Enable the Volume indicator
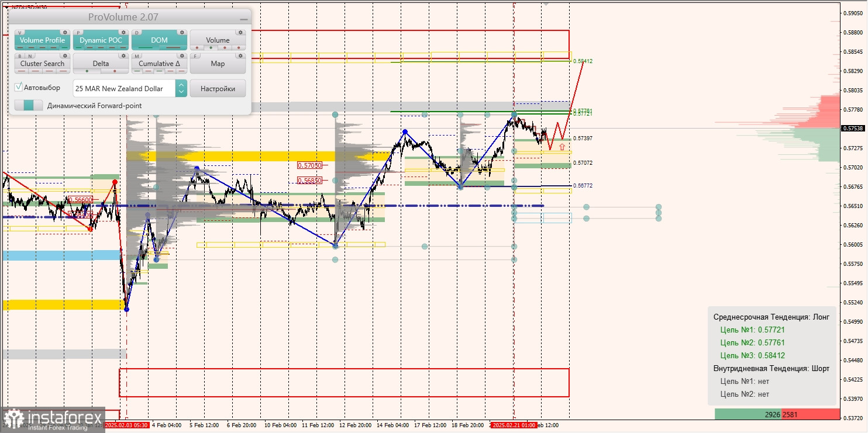The image size is (868, 433). coord(218,40)
